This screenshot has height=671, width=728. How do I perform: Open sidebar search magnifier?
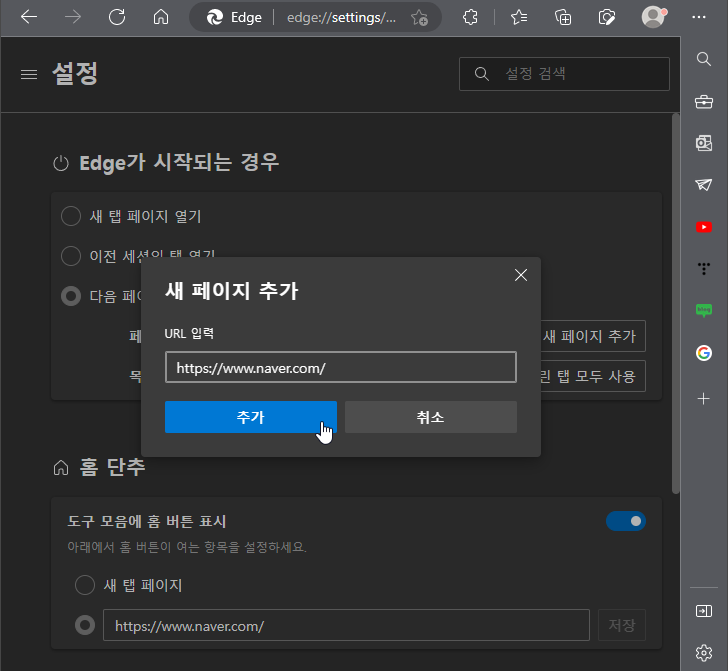pyautogui.click(x=704, y=59)
